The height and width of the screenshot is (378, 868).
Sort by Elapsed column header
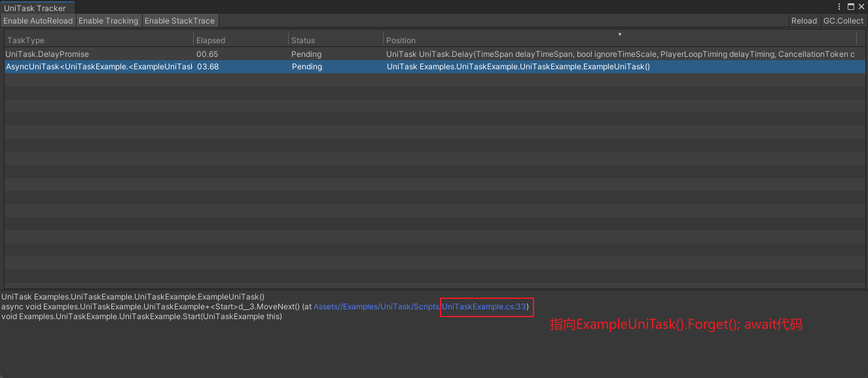pos(241,40)
